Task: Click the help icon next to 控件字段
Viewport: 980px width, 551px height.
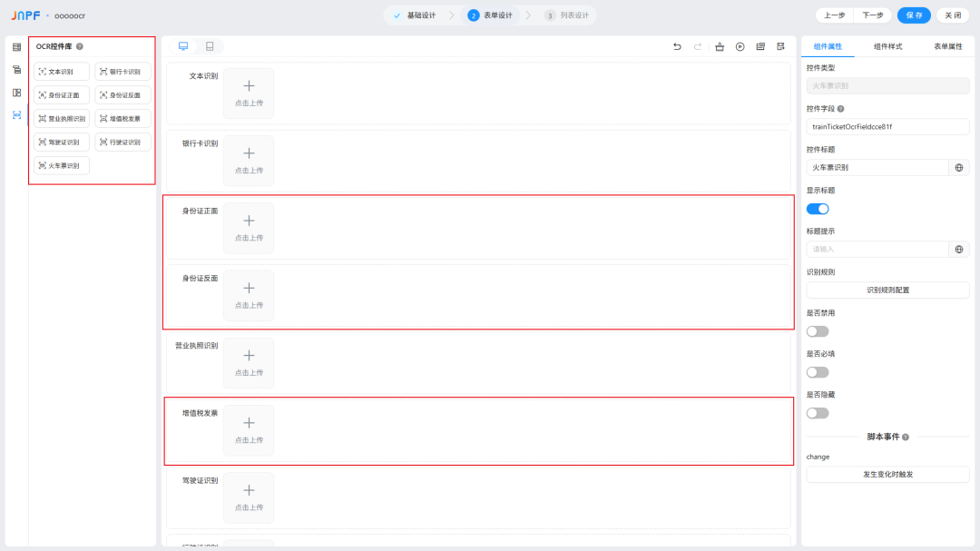Action: coord(840,108)
